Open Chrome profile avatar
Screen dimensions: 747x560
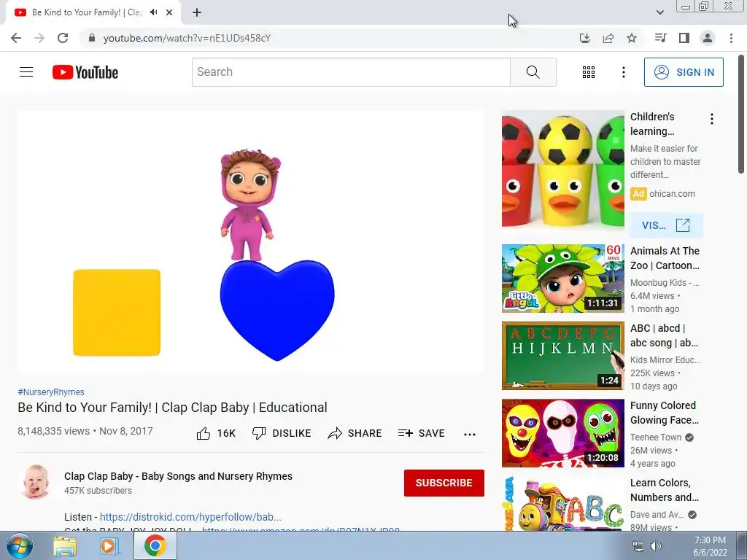[x=708, y=38]
